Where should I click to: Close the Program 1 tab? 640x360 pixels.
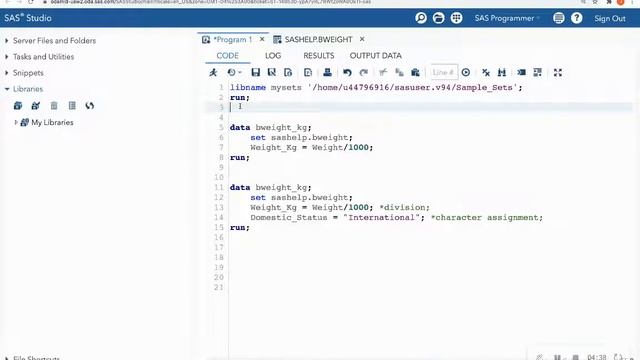[x=262, y=39]
